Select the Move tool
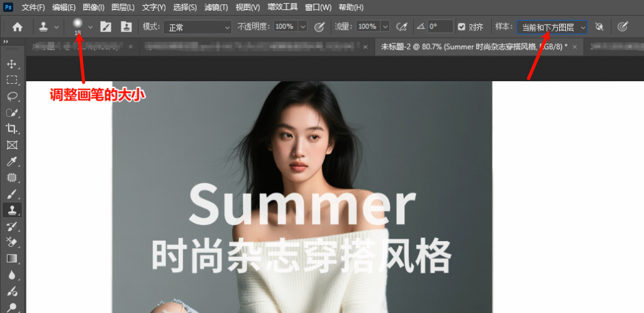The height and width of the screenshot is (313, 644). click(x=12, y=64)
